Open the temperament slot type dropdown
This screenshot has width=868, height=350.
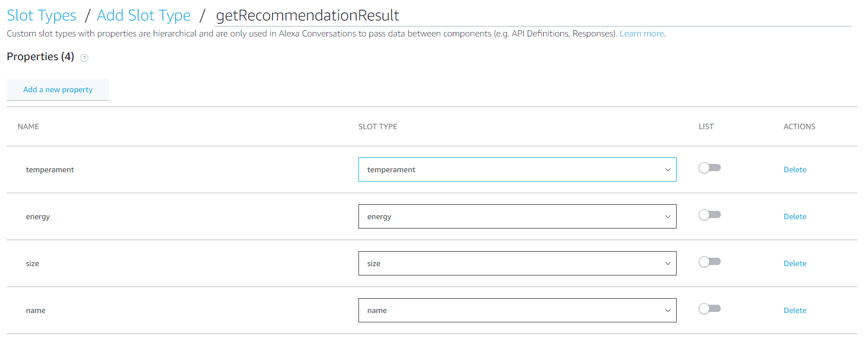(x=517, y=169)
